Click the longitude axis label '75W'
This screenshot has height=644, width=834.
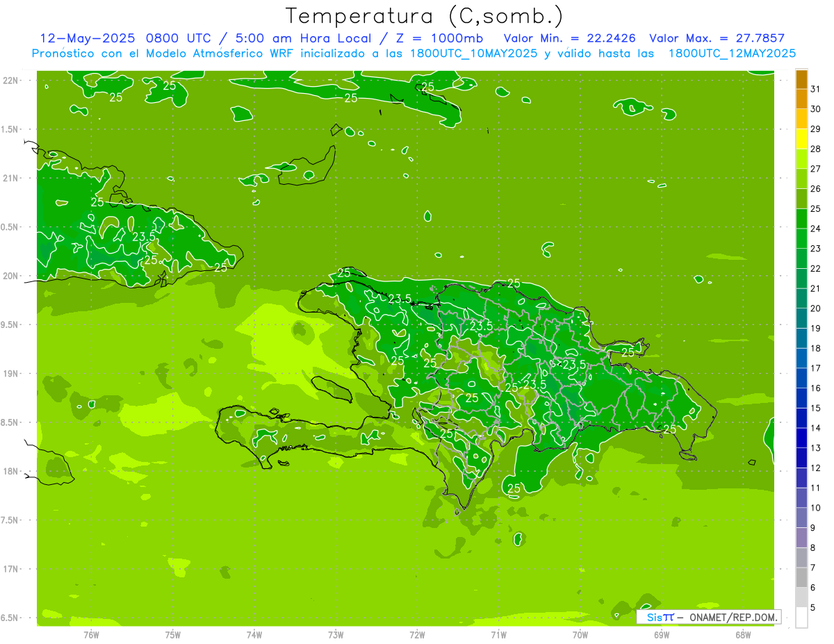coord(172,634)
